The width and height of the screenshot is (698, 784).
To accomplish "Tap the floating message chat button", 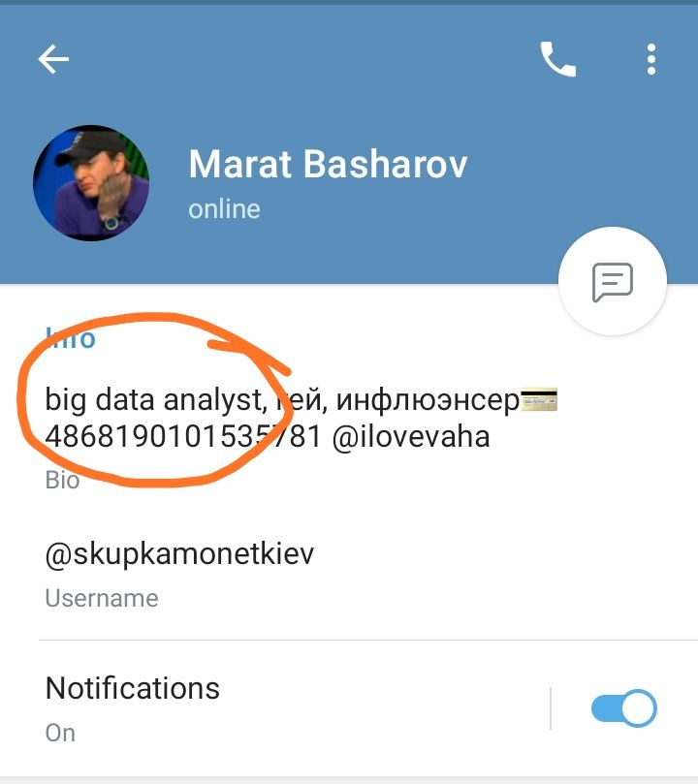I will tap(613, 281).
